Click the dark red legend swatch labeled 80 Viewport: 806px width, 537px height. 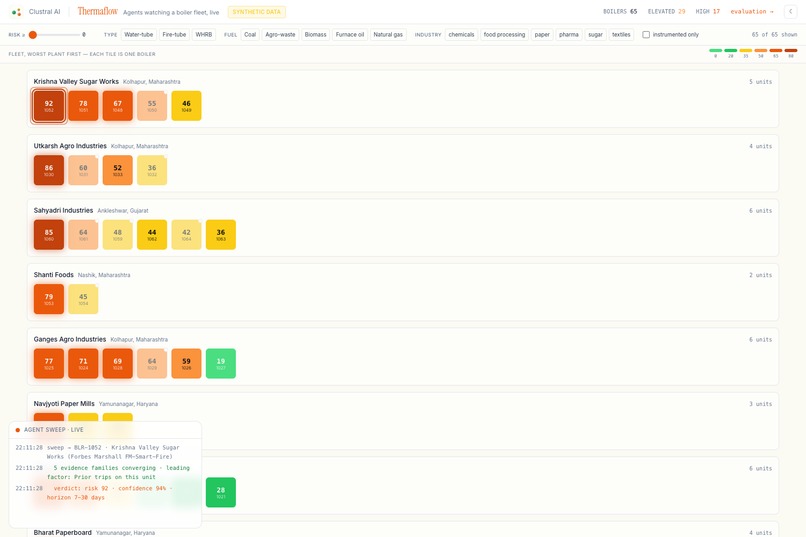(791, 50)
